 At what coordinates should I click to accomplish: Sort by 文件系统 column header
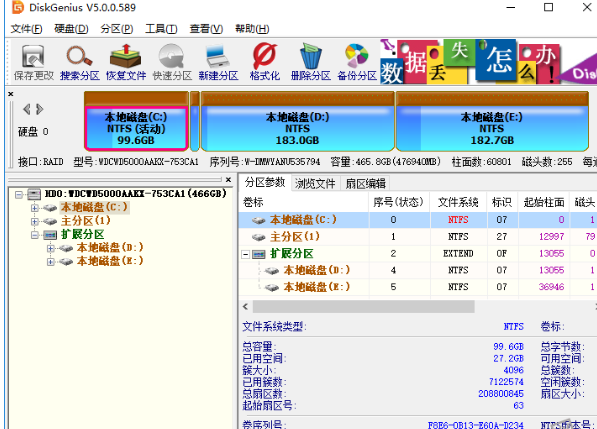(x=458, y=202)
